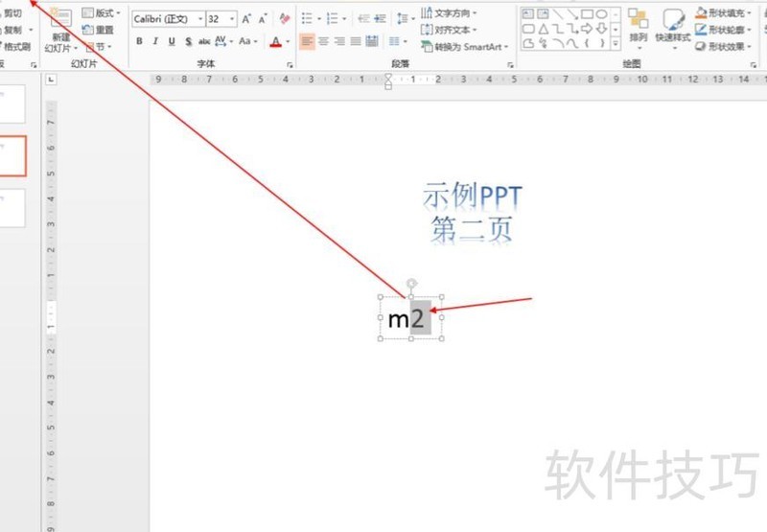Select rectangle shape
This screenshot has height=532, width=767.
(587, 13)
